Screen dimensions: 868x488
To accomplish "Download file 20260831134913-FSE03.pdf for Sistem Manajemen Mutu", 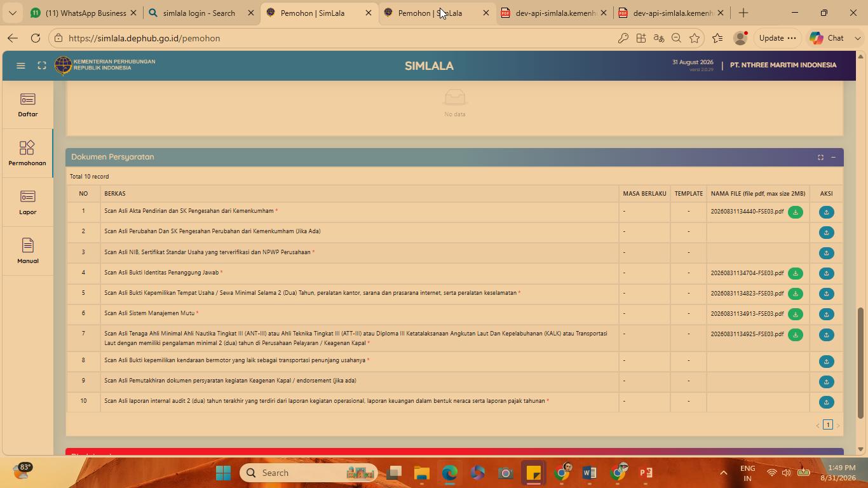I will point(795,314).
